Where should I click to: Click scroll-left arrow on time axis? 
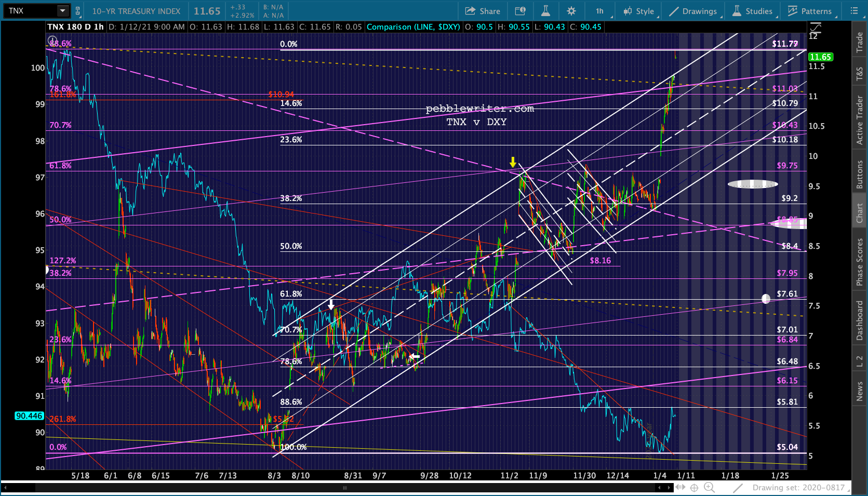(659, 488)
